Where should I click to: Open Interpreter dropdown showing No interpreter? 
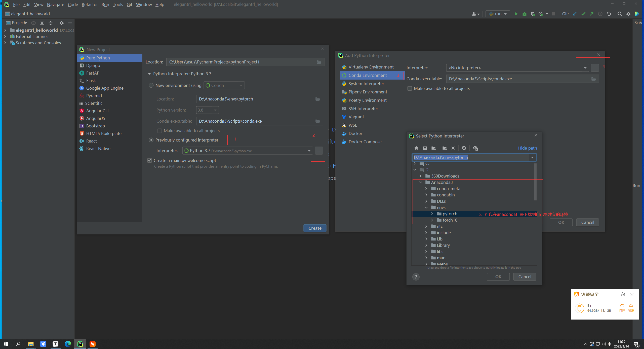pos(585,68)
